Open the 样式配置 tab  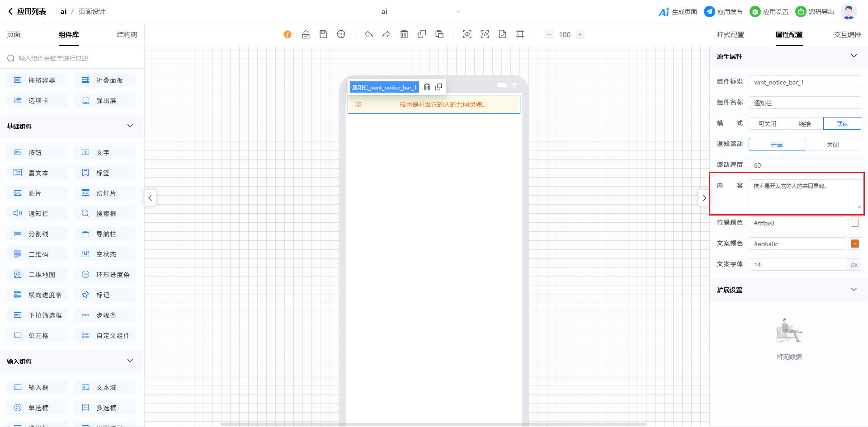730,35
